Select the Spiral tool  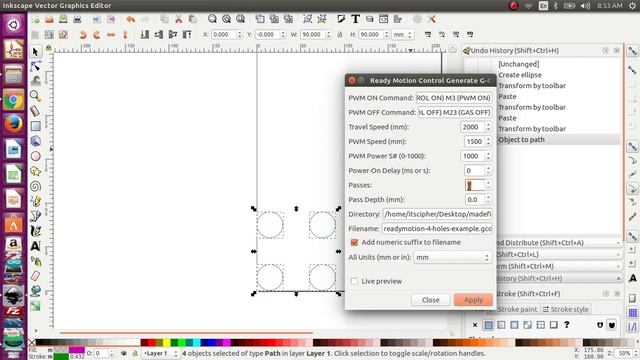pos(36,186)
